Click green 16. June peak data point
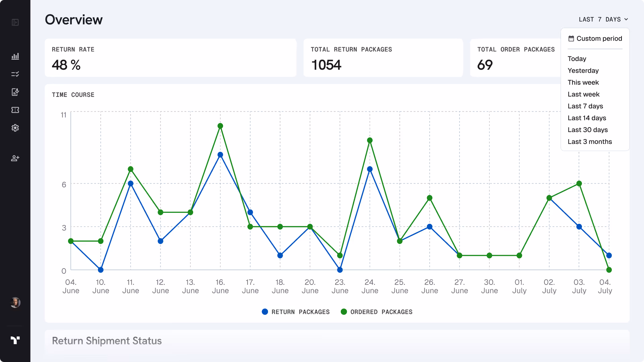 220,126
